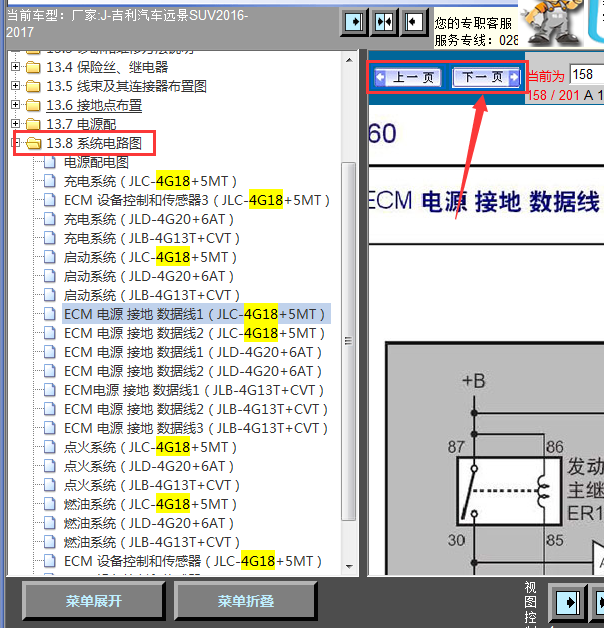Open 启动系统 (JLB-4G13T+CVT)
Viewport: 604px width, 628px height.
pos(152,295)
